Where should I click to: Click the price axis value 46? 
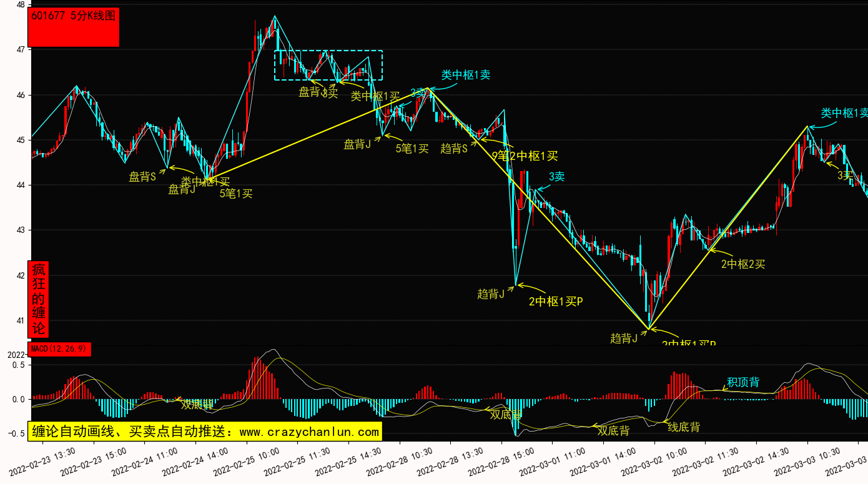click(21, 95)
